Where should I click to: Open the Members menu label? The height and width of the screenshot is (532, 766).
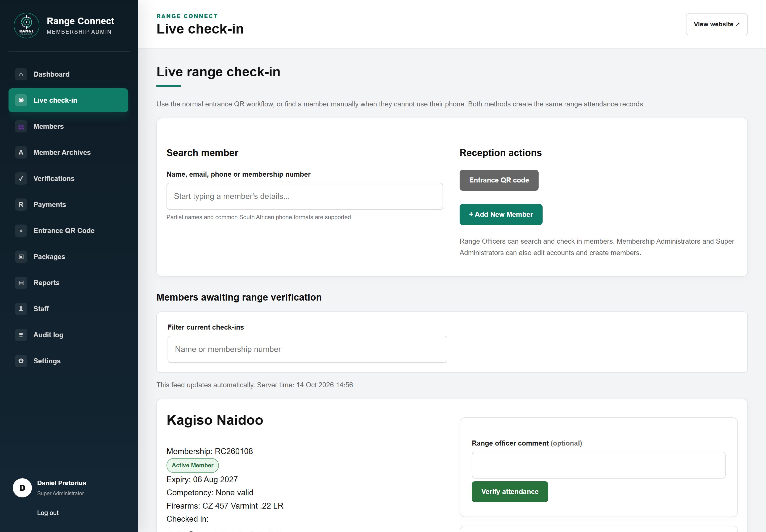click(48, 126)
